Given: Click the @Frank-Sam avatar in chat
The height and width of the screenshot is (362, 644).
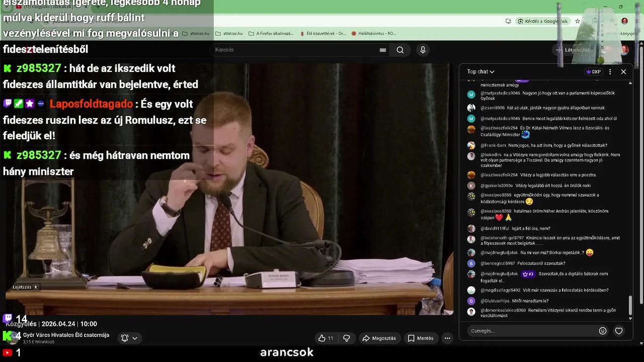Looking at the screenshot, I should point(471,145).
